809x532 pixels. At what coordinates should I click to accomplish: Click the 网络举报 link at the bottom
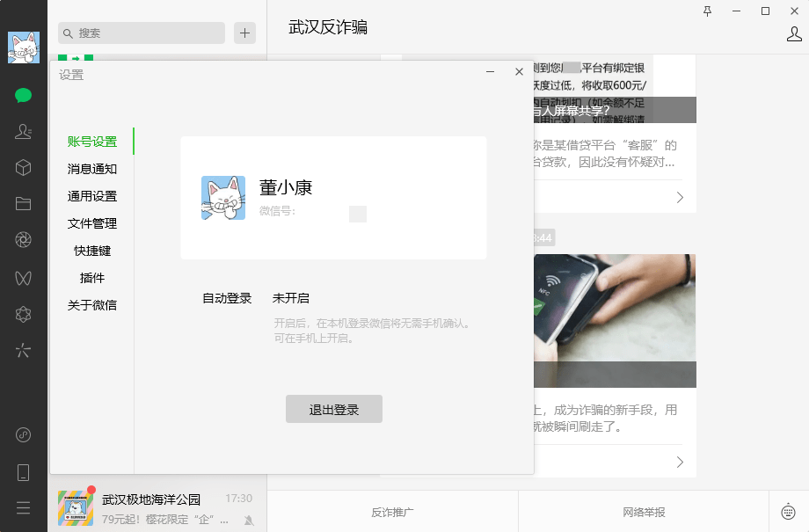(x=642, y=510)
